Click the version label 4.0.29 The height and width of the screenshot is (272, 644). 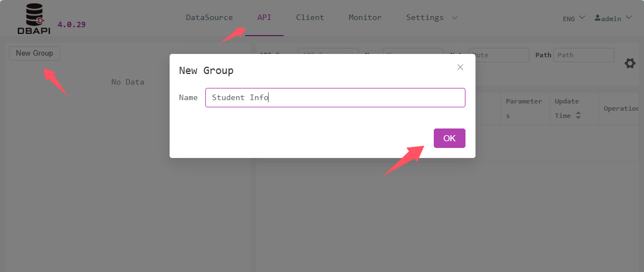[x=72, y=24]
